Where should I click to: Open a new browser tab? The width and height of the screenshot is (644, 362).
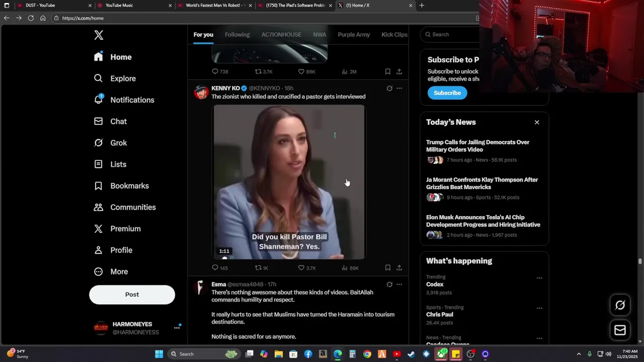422,6
